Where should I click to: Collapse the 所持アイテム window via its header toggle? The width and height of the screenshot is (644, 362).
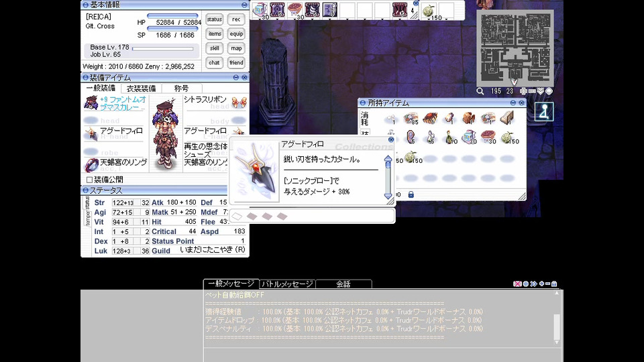tap(363, 103)
